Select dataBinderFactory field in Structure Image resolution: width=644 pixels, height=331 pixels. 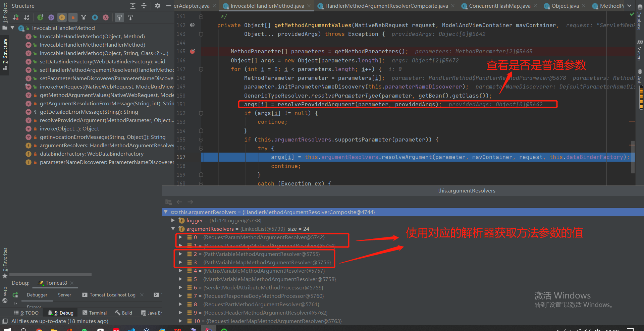click(x=92, y=154)
